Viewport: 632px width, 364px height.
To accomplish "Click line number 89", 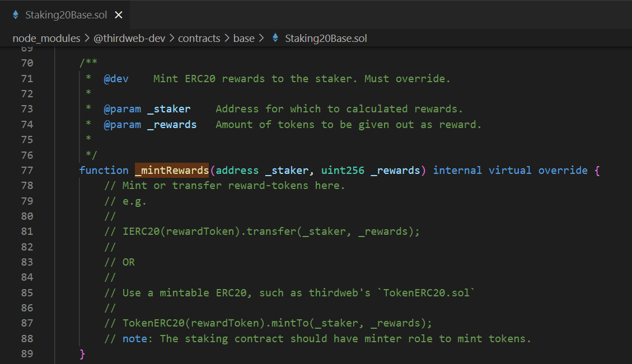I will point(27,353).
